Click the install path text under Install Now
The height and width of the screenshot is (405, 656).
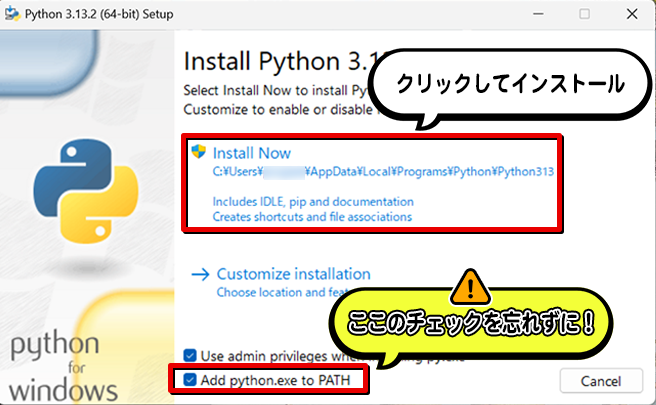(383, 172)
